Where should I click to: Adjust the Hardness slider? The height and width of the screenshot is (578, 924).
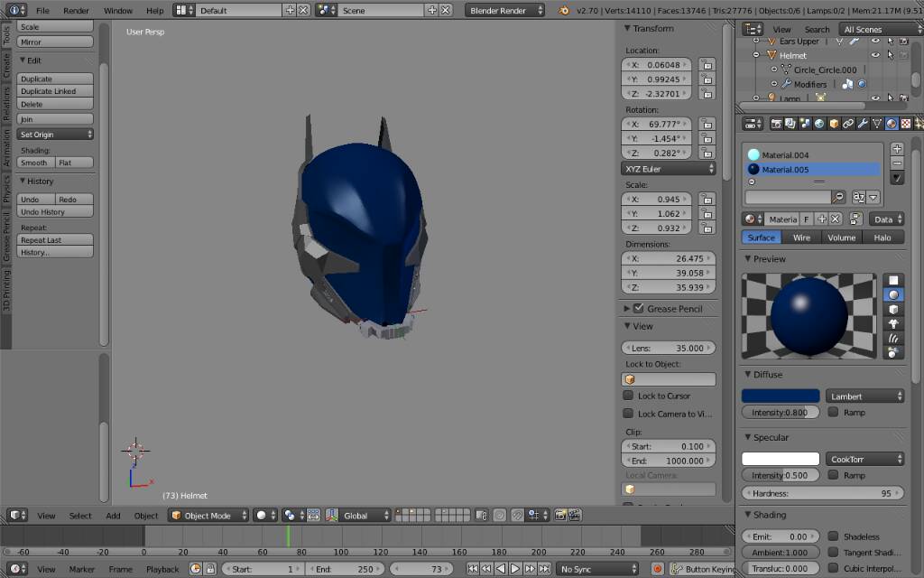tap(823, 493)
